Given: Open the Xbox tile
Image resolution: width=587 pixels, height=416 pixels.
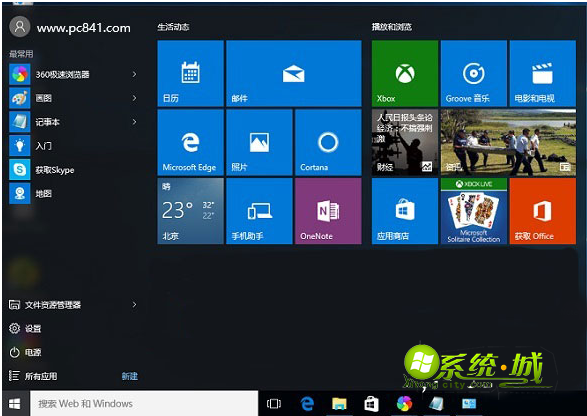Looking at the screenshot, I should (405, 73).
